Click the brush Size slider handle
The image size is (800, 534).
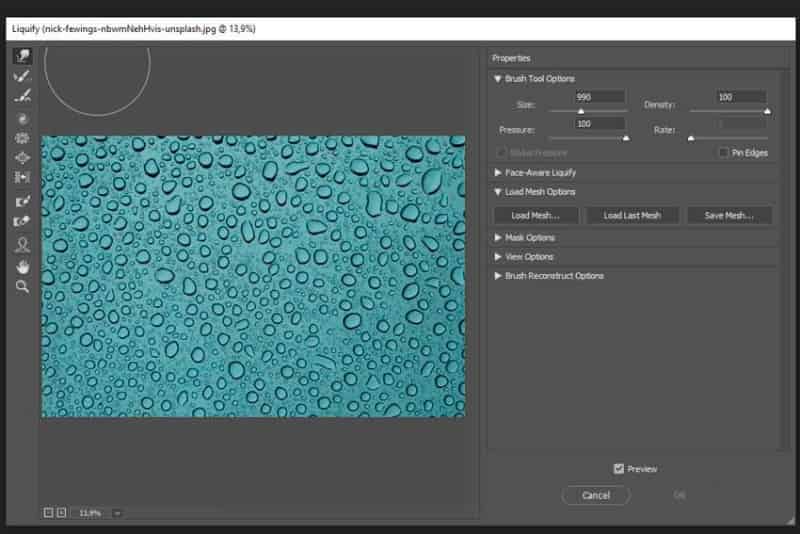coord(581,111)
